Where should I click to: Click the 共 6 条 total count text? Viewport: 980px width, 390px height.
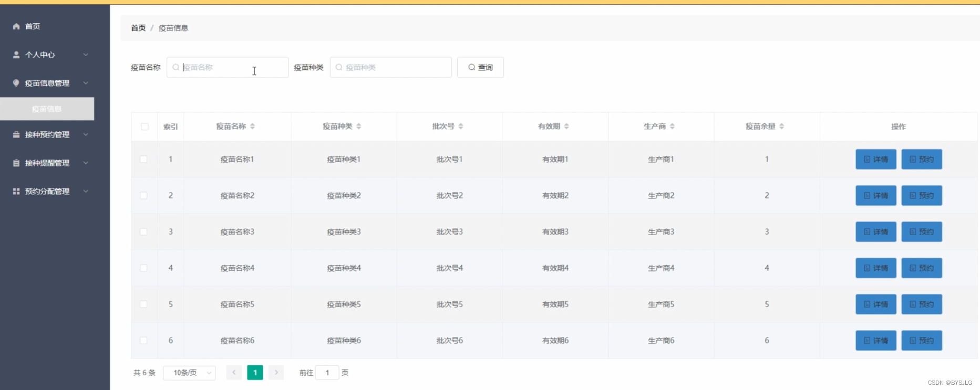(x=145, y=373)
